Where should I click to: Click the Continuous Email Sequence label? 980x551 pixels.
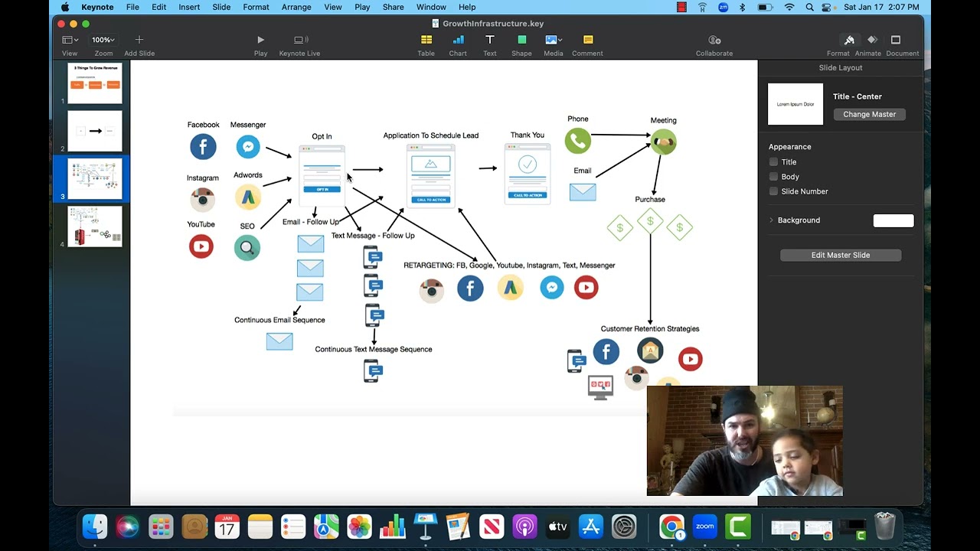pyautogui.click(x=279, y=320)
